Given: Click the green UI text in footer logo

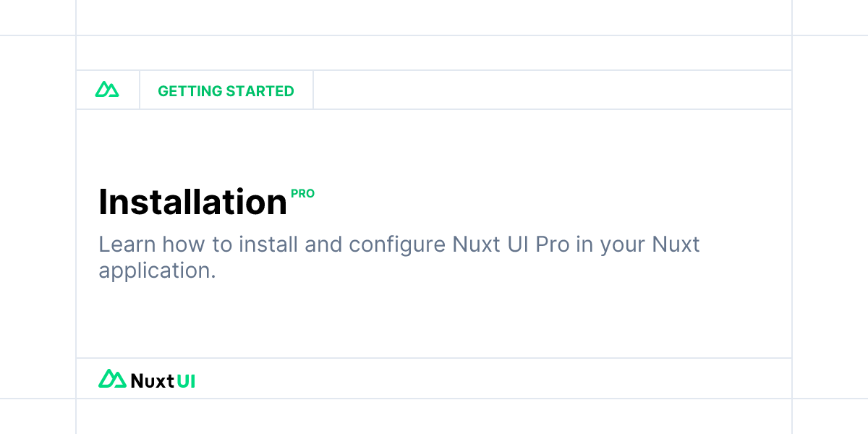Looking at the screenshot, I should coord(187,380).
